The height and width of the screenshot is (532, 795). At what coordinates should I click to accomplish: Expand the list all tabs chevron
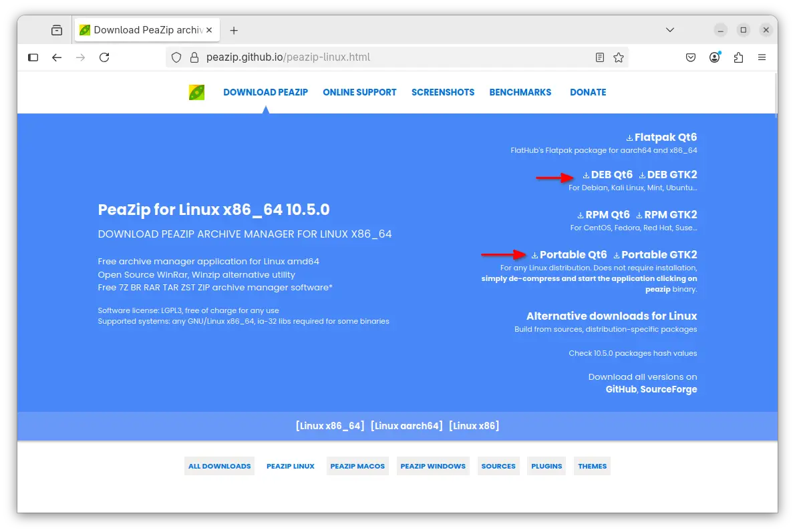click(x=670, y=30)
